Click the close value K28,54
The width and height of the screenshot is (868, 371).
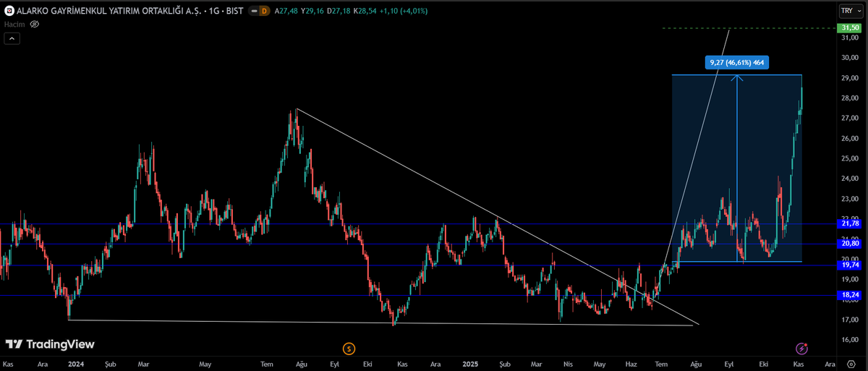(365, 11)
